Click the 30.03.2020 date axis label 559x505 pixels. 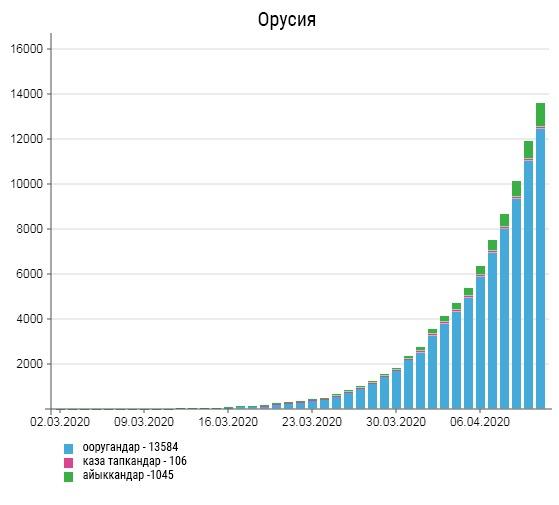click(396, 422)
